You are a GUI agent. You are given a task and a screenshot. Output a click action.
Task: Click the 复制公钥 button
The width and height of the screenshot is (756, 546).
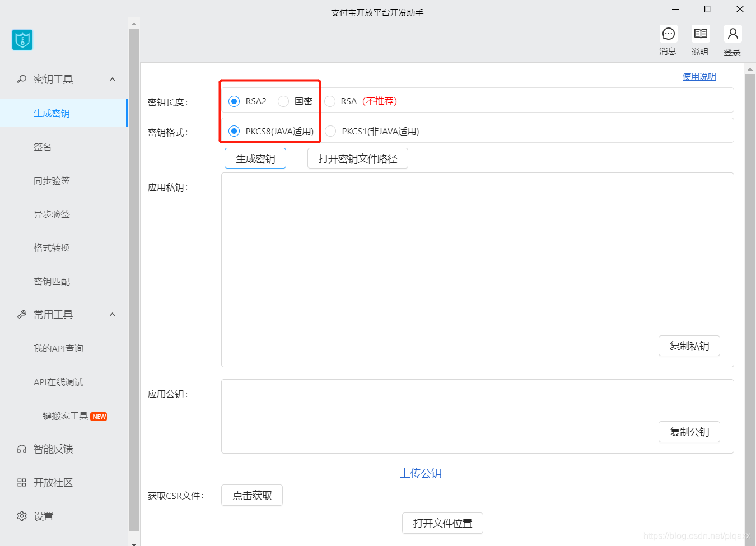pyautogui.click(x=689, y=432)
